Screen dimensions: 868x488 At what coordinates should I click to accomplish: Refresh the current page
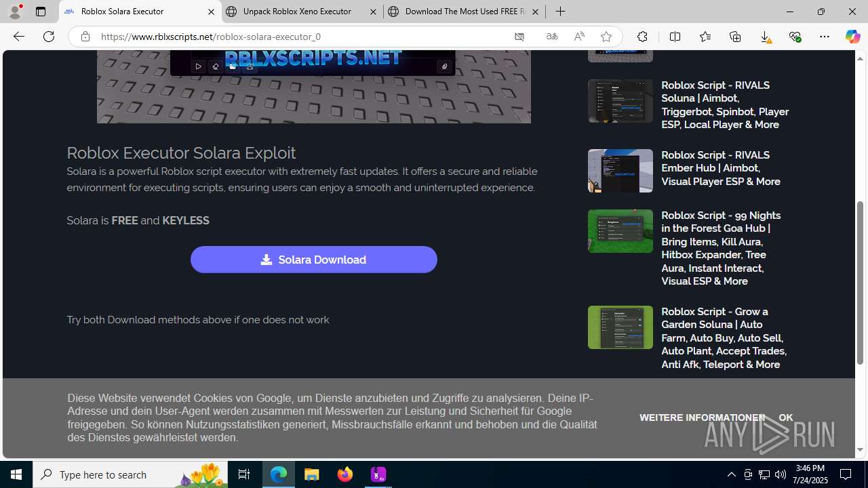(x=49, y=37)
